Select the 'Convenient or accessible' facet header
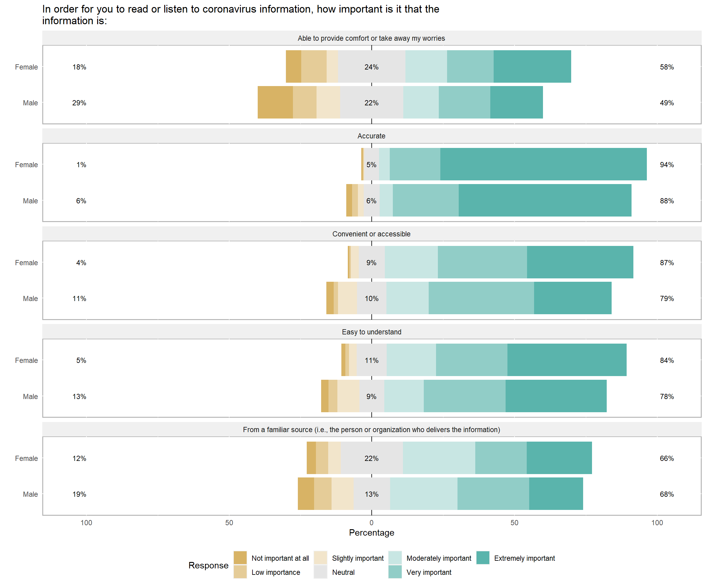 371,234
